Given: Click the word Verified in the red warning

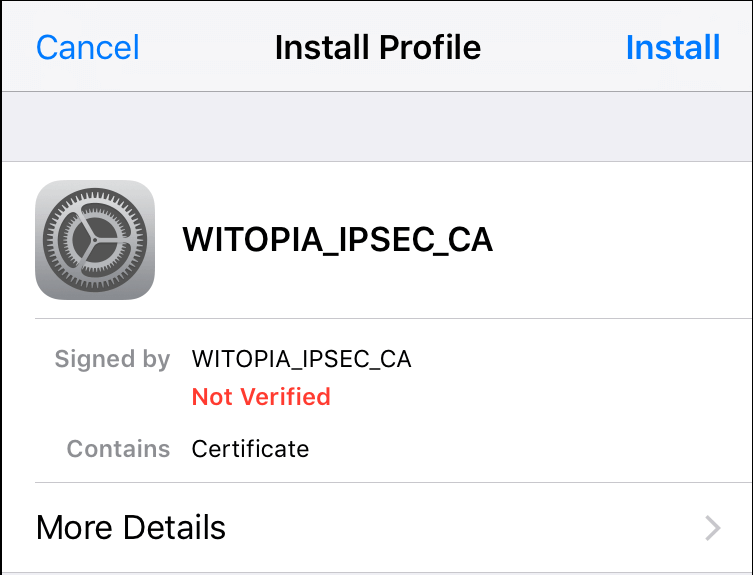Looking at the screenshot, I should tap(285, 397).
